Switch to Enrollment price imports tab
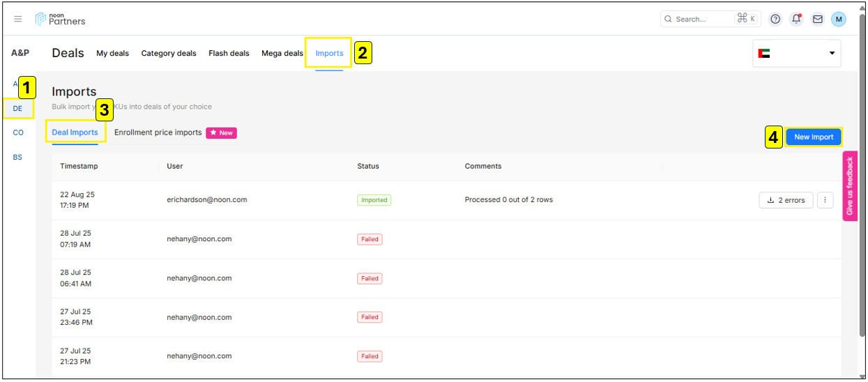 tap(158, 132)
